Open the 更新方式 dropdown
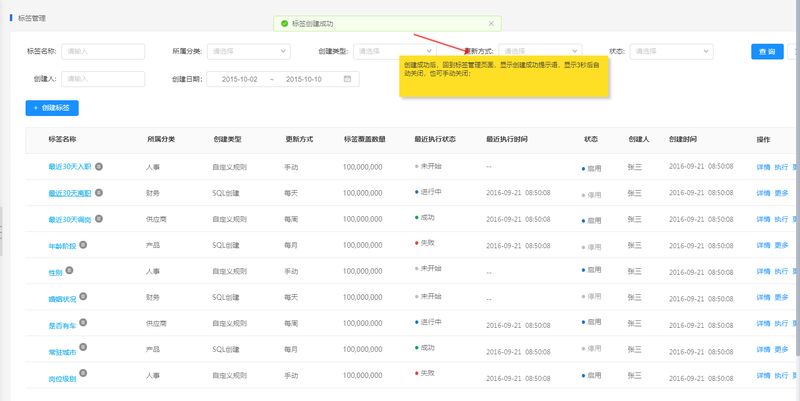The image size is (800, 401). [540, 51]
